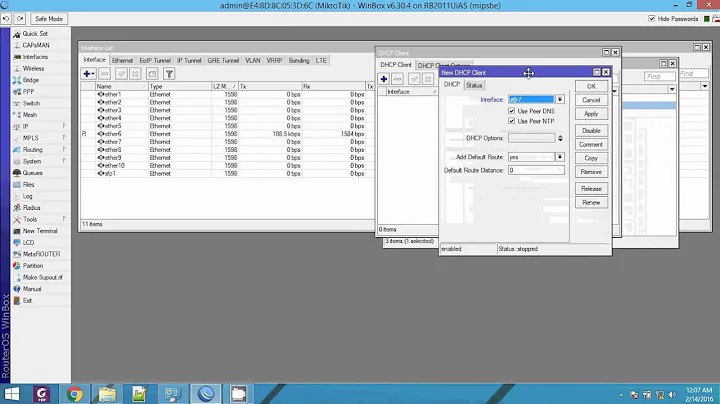Image resolution: width=720 pixels, height=404 pixels.
Task: Click Renew button in New DHCP Client
Action: (591, 202)
